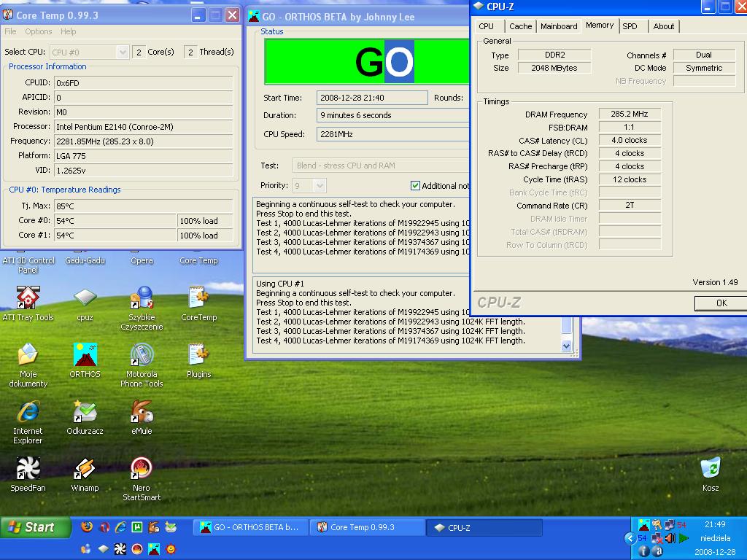747x560 pixels.
Task: Launch ORTHOS volcano icon in quick launch
Action: tap(153, 549)
